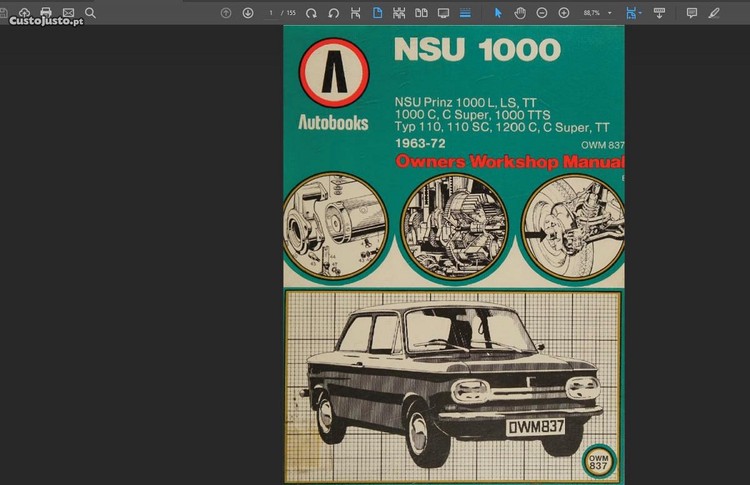Zoom out with the minus button
Image resolution: width=750 pixels, height=485 pixels.
[542, 13]
